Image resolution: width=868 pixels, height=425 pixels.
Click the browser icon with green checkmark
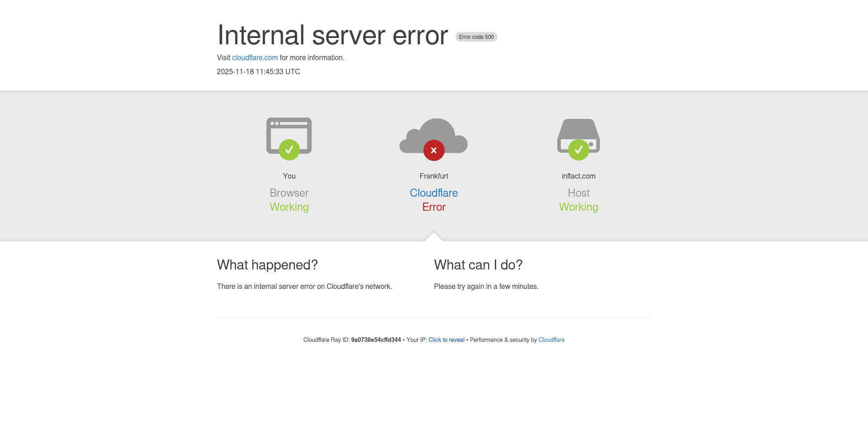click(289, 136)
